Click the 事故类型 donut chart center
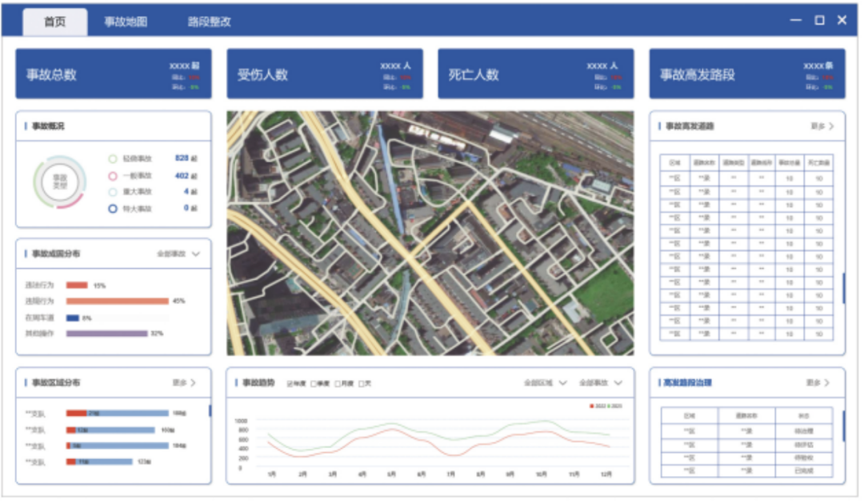 (x=60, y=182)
